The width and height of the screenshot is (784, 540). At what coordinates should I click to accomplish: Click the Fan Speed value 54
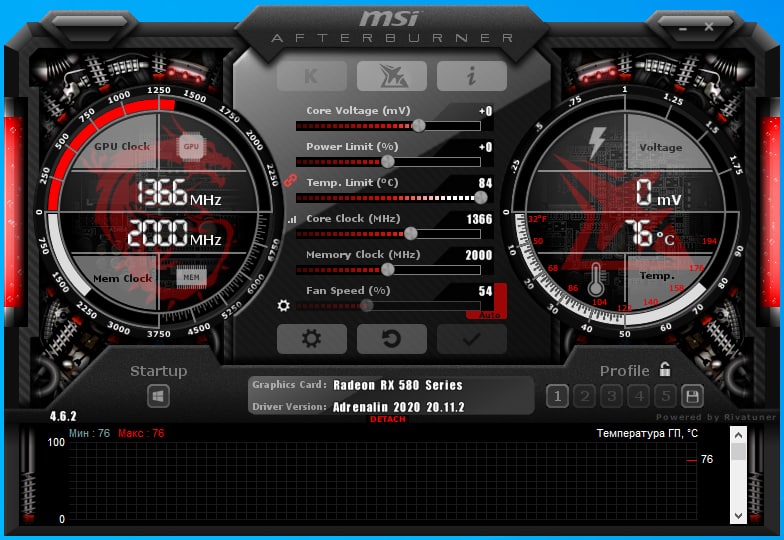tap(485, 291)
